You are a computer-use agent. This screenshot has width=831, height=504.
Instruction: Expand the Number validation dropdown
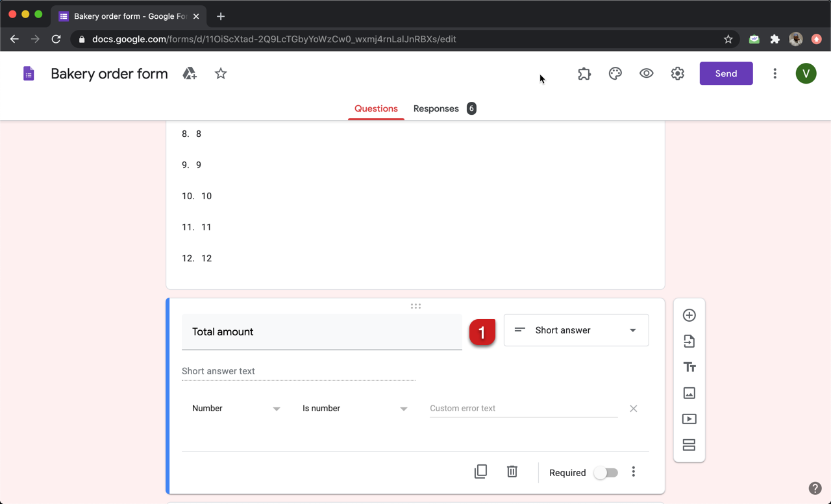click(x=236, y=409)
